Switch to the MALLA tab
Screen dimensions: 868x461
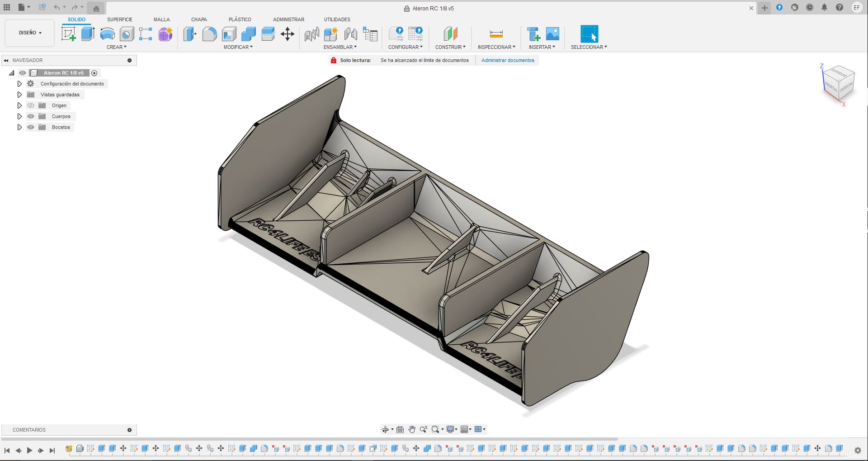point(161,19)
